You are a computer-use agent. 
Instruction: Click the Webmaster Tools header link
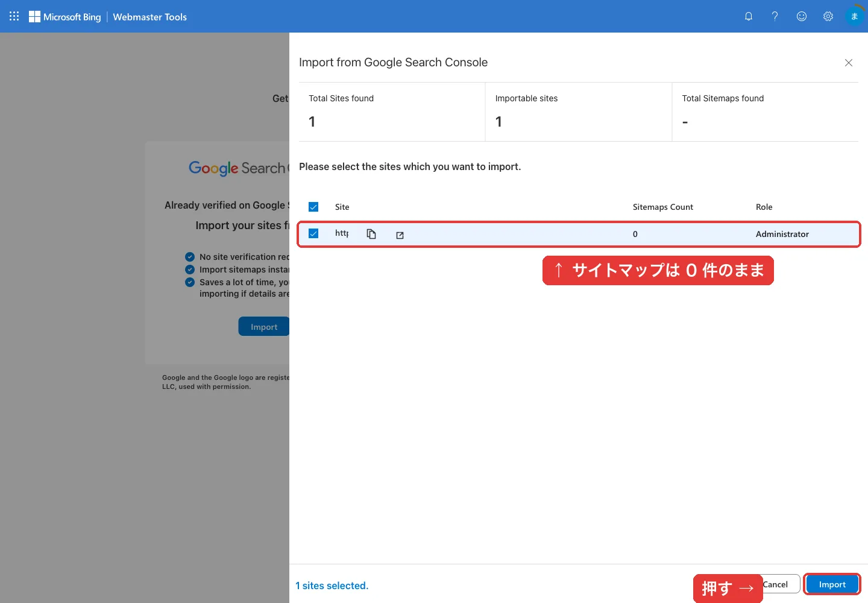[x=150, y=17]
